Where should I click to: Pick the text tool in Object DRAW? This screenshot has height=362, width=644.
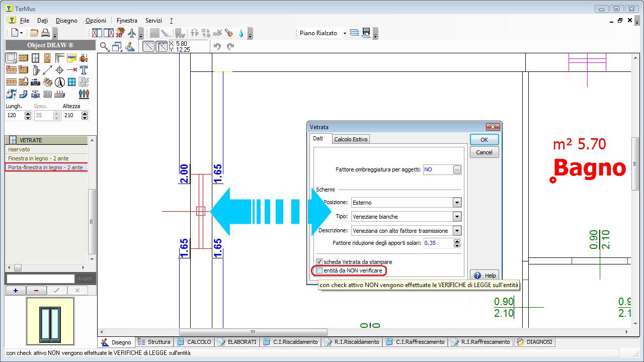pos(84,70)
